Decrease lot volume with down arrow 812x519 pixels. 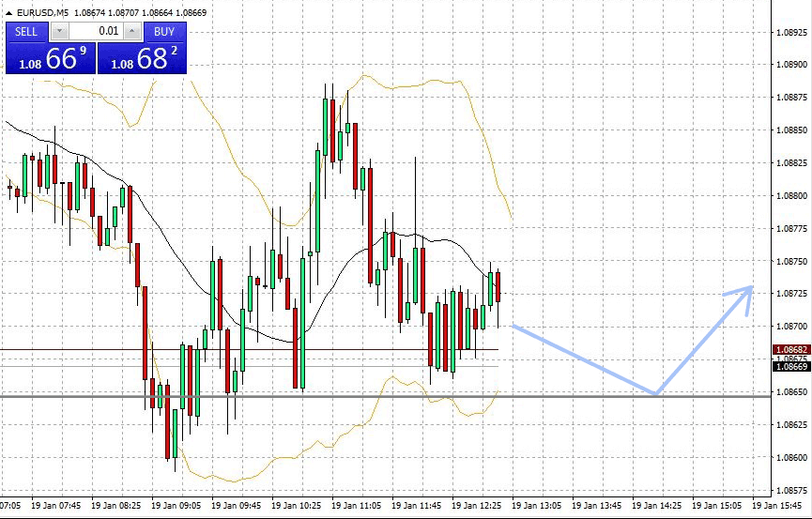(58, 31)
